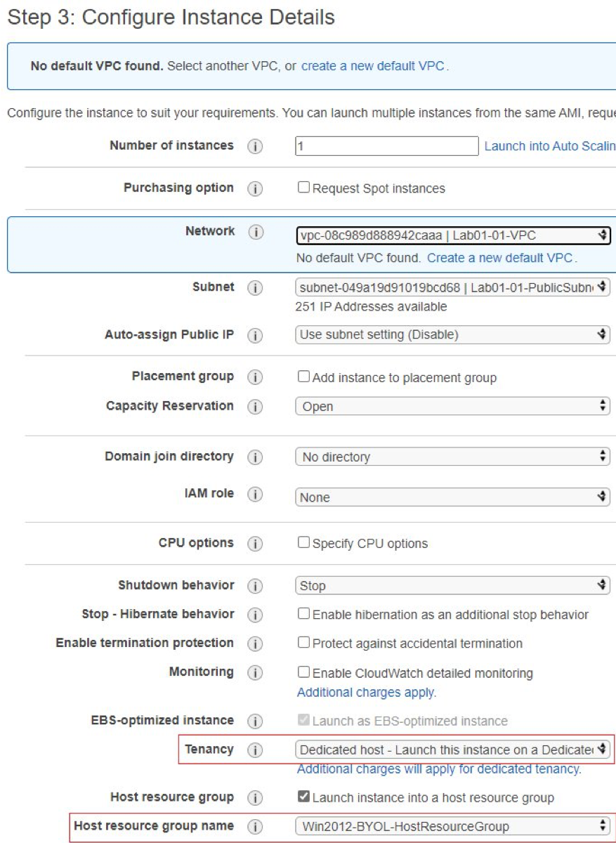This screenshot has width=616, height=843.
Task: Open the Tenancy info icon
Action: [x=255, y=750]
